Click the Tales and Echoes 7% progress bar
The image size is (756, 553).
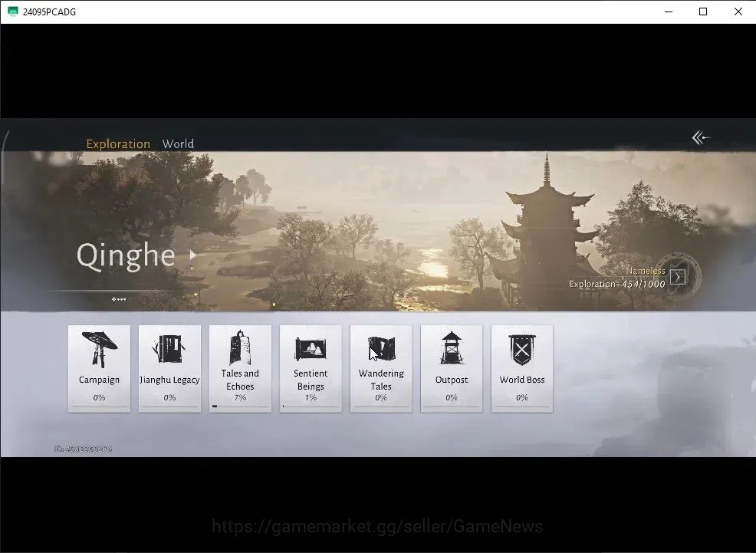pyautogui.click(x=240, y=407)
